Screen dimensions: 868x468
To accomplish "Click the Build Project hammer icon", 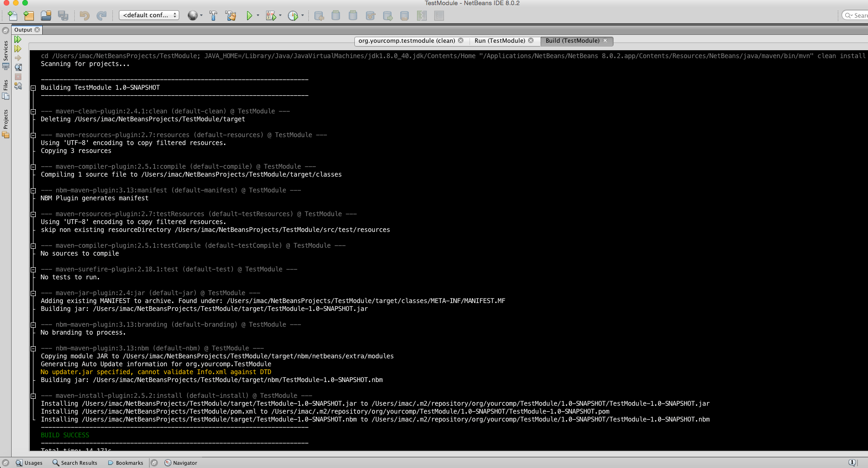I will pos(213,16).
